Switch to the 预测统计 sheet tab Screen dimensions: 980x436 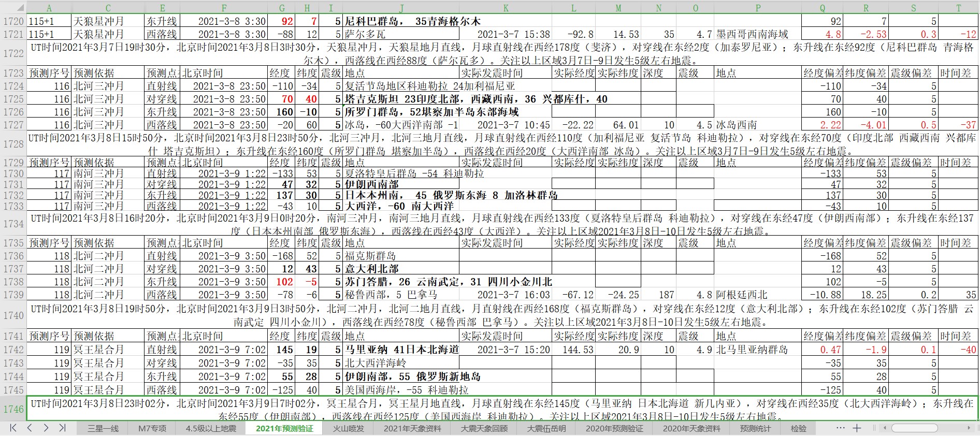pos(755,428)
